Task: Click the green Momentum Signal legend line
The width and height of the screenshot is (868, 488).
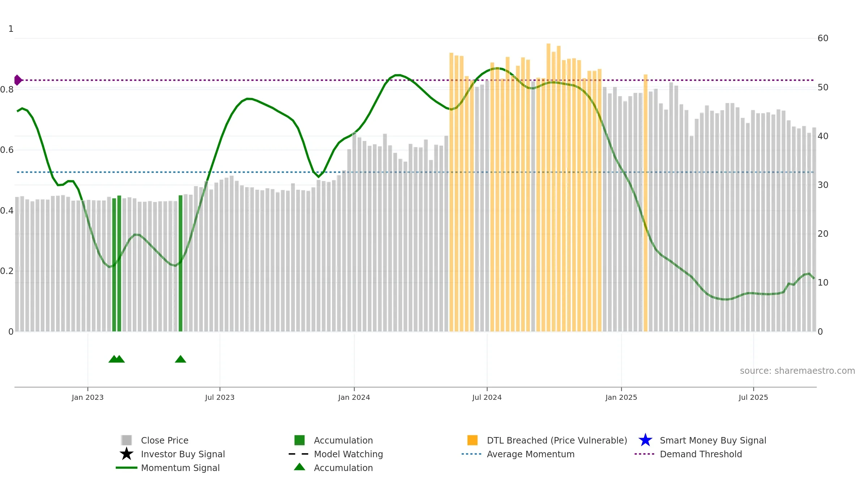Action: pos(127,468)
